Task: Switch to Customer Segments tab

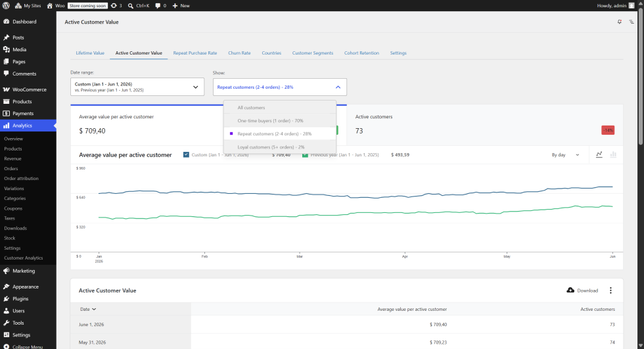Action: coord(313,53)
